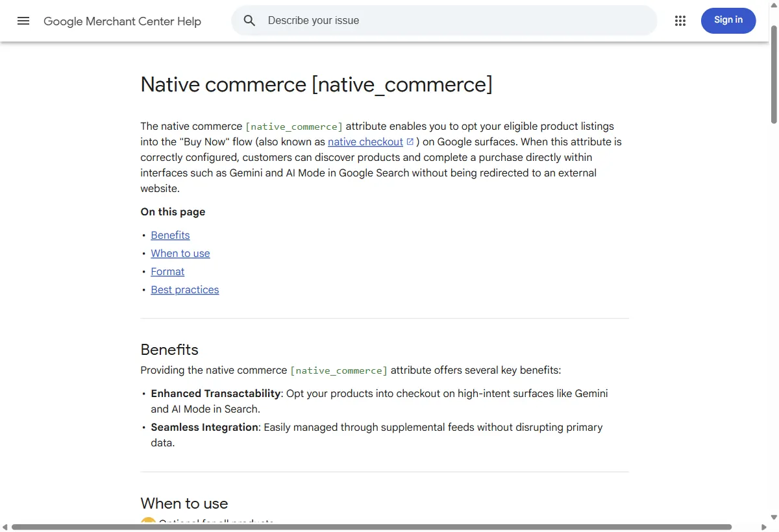Click the On this page label
The height and width of the screenshot is (532, 779).
click(173, 212)
